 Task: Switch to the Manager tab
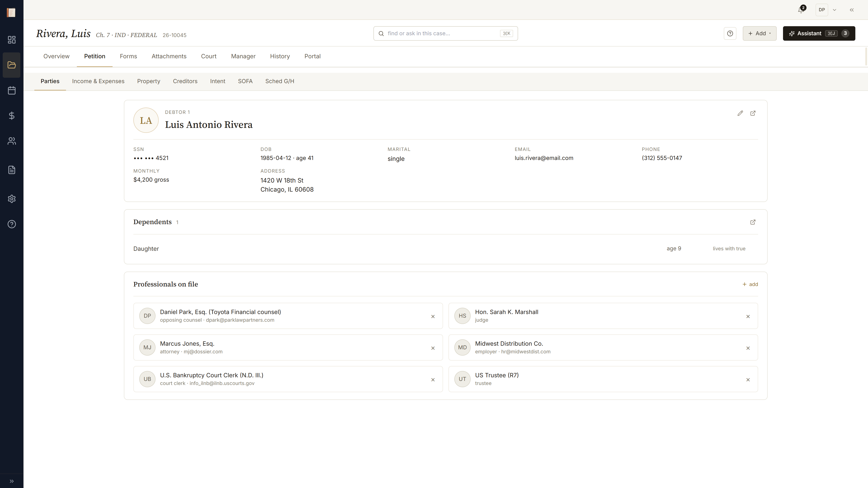coord(243,56)
